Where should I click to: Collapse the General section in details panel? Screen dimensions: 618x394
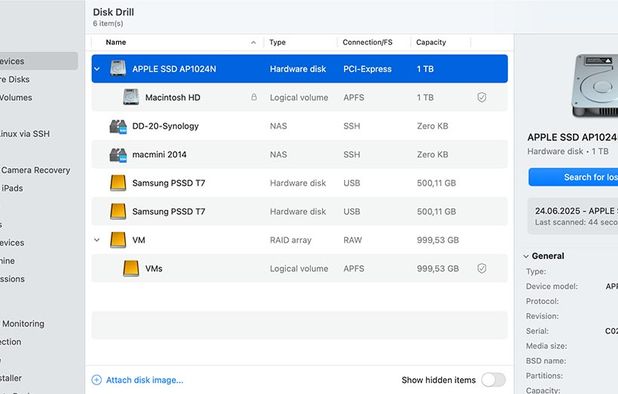pyautogui.click(x=526, y=256)
